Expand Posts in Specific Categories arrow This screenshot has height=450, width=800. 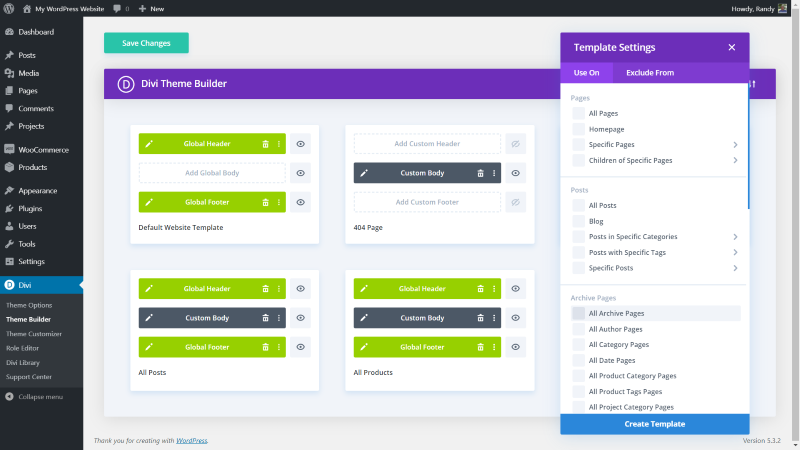tap(735, 237)
